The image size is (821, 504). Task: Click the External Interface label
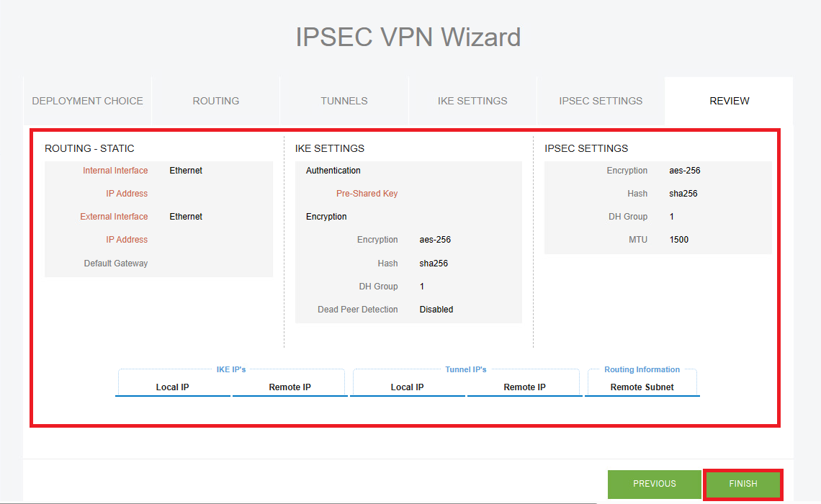pos(114,216)
